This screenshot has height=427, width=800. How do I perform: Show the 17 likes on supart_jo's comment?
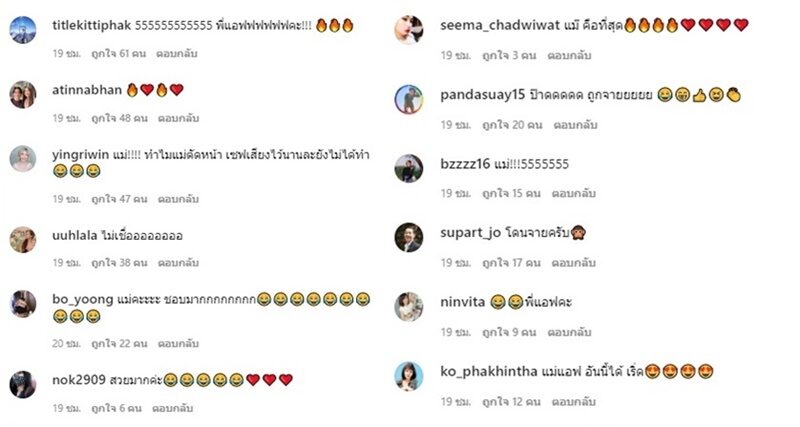pos(511,263)
